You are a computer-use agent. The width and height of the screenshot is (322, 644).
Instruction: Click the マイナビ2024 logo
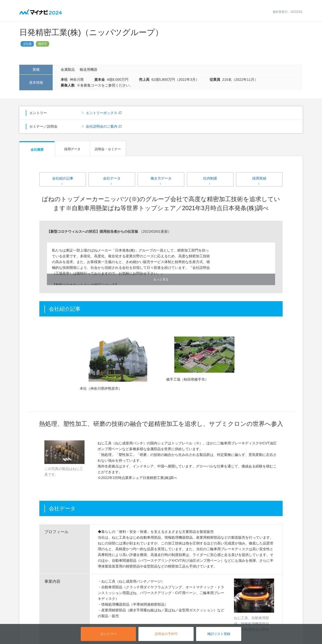point(41,12)
